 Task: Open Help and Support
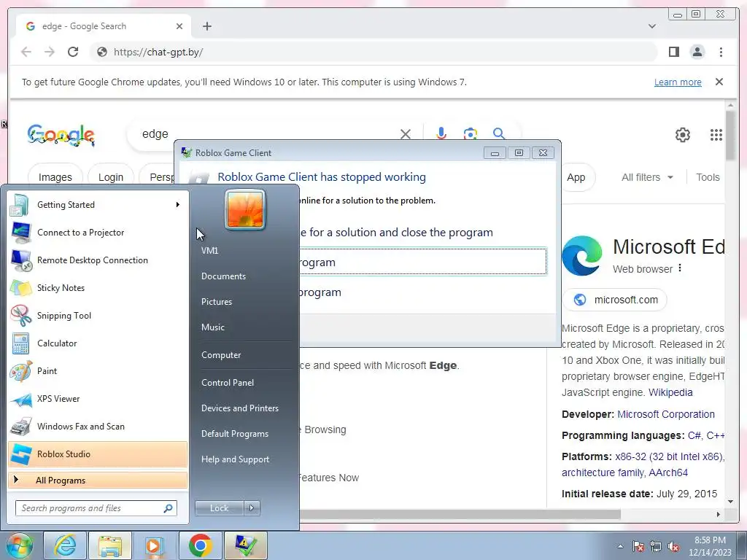point(235,459)
